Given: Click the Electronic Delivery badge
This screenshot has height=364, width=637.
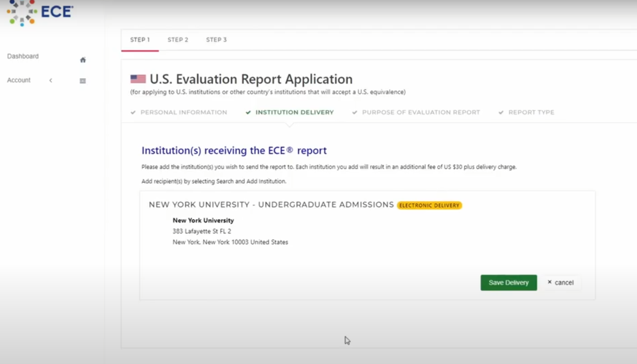Looking at the screenshot, I should click(429, 205).
